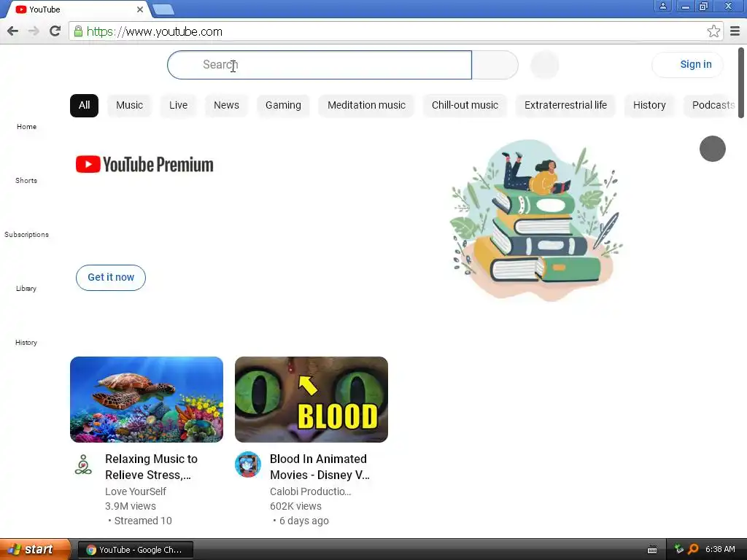The image size is (747, 560).
Task: Click the 6 days ago text
Action: click(x=304, y=521)
